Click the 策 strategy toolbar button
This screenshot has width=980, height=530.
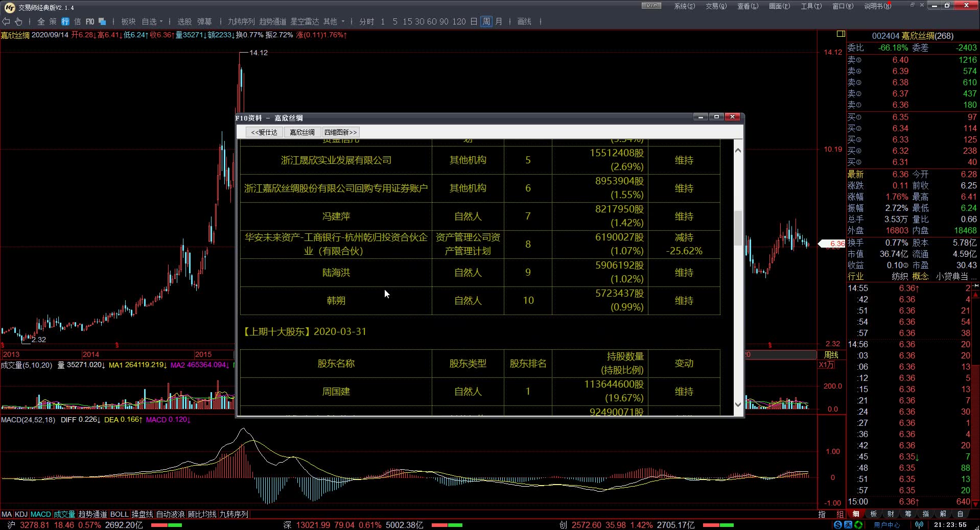point(53,21)
